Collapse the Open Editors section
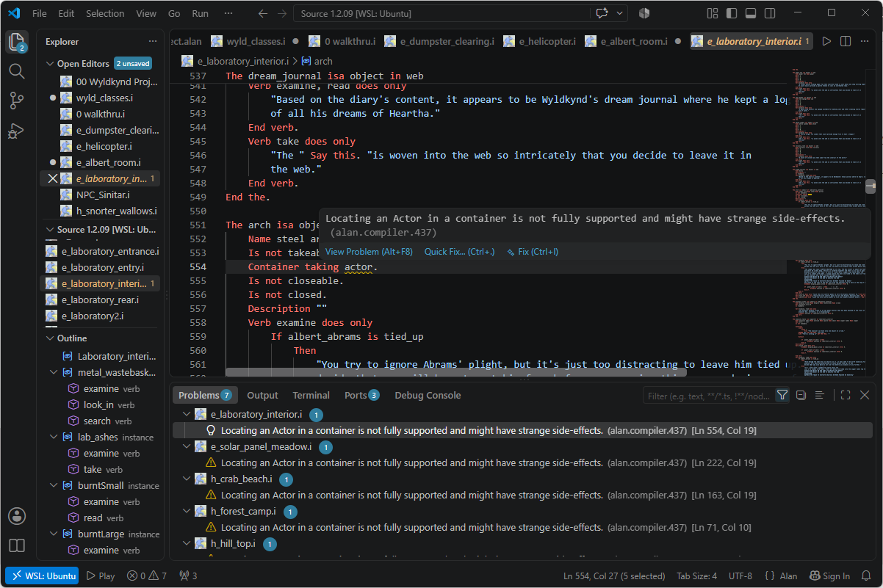This screenshot has width=883, height=588. tap(50, 64)
